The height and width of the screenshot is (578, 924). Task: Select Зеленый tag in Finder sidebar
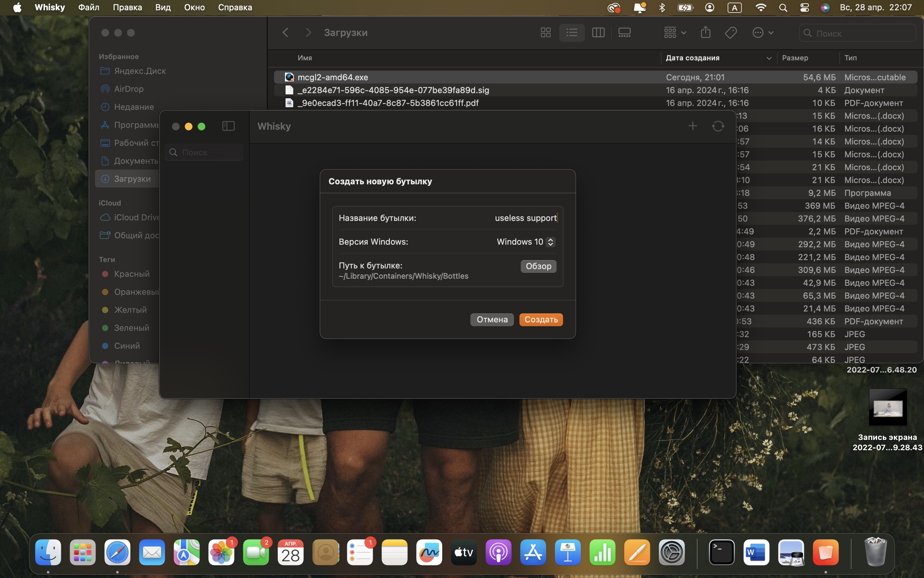pyautogui.click(x=126, y=328)
